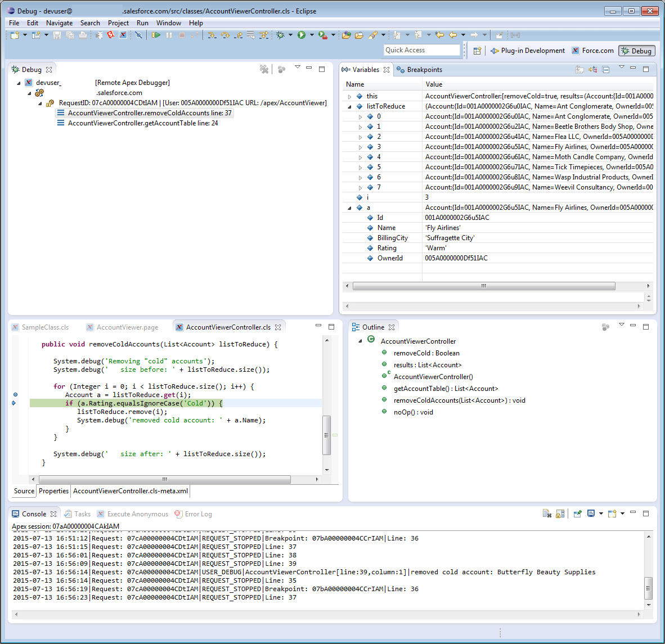Switch to the Breakpoints tab
665x644 pixels.
coord(420,70)
